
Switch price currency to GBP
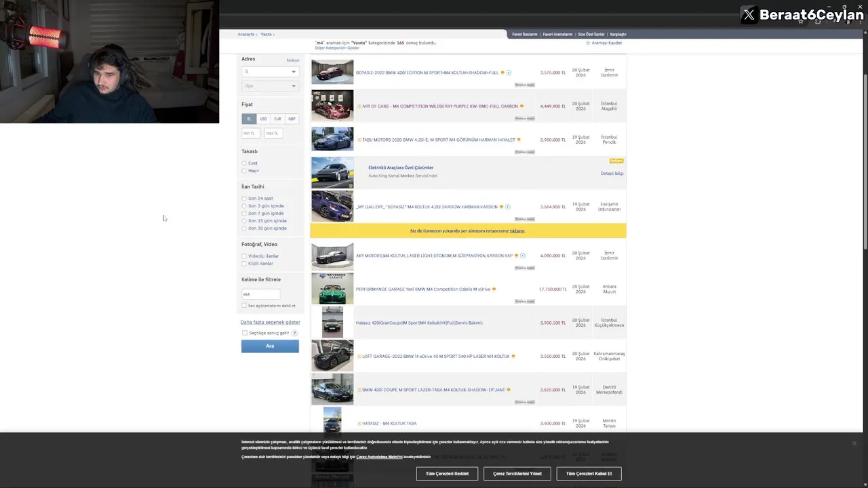pyautogui.click(x=292, y=119)
